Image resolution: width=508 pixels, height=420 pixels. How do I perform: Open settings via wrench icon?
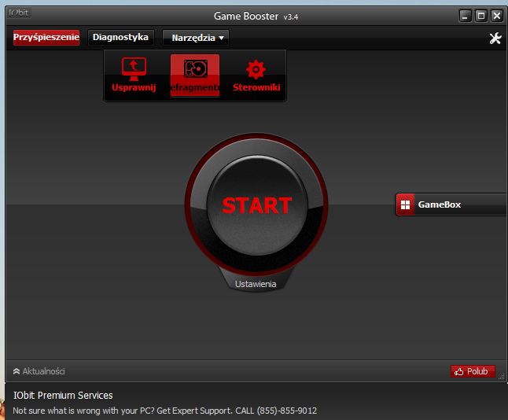[x=495, y=39]
